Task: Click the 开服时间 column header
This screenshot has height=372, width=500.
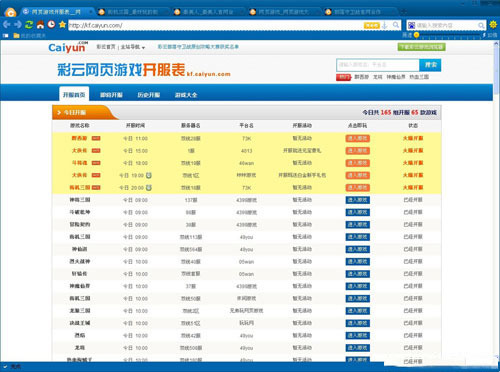Action: tap(135, 126)
